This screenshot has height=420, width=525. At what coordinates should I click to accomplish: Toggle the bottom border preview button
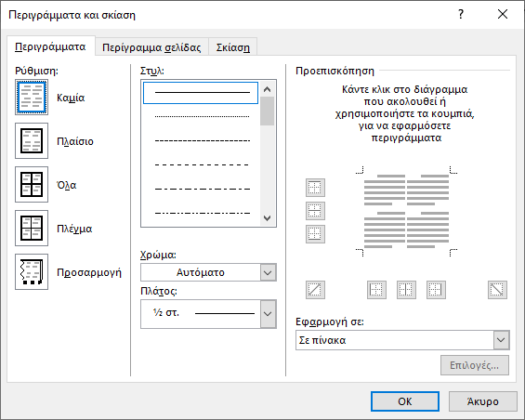[315, 234]
